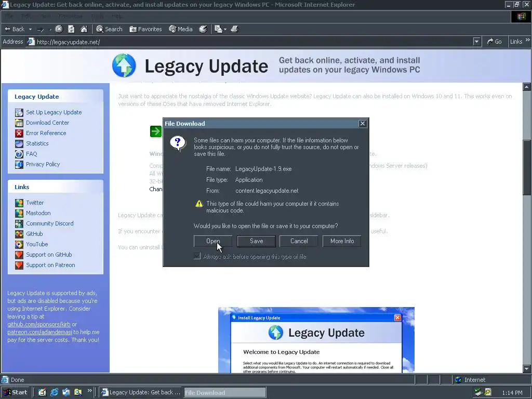Open the Media pane from the toolbar
The image size is (532, 399).
tap(181, 29)
